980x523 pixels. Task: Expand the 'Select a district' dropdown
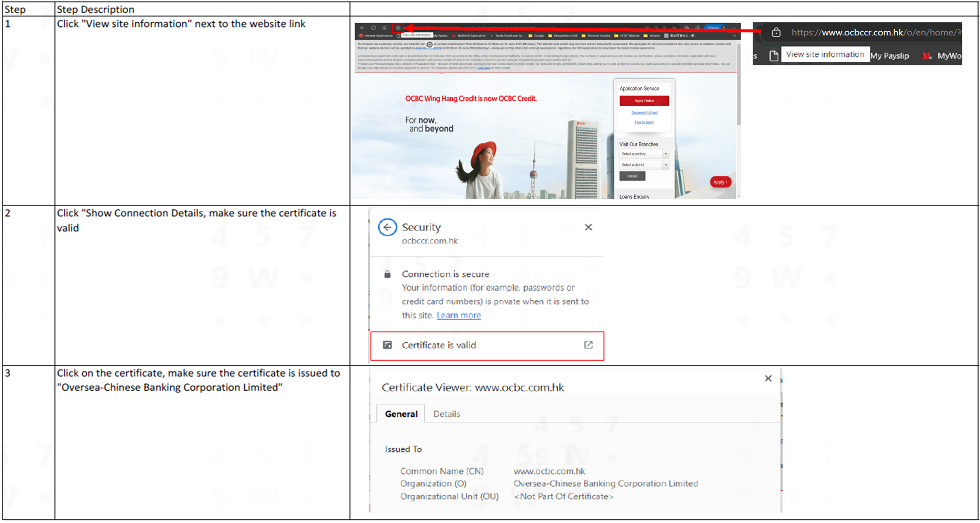[644, 165]
